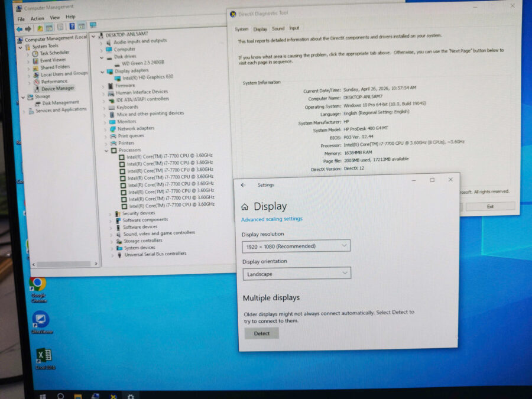Click the Settings gear icon in the taskbar
The image size is (532, 399).
(131, 396)
